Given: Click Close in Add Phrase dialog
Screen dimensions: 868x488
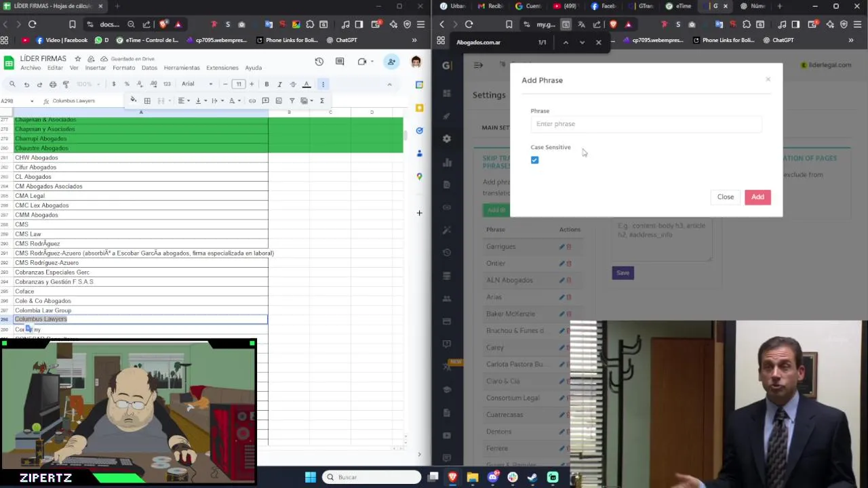Looking at the screenshot, I should (x=726, y=197).
